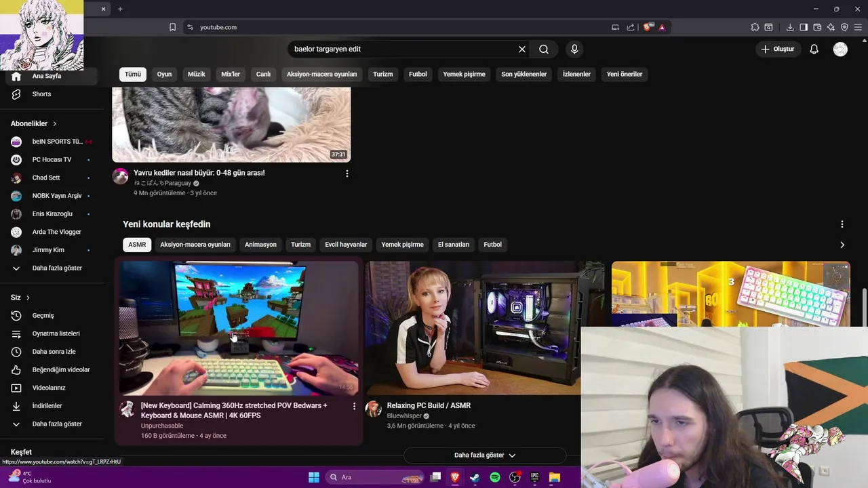Start voice search with microphone icon
Viewport: 868px width, 488px height.
pyautogui.click(x=574, y=49)
